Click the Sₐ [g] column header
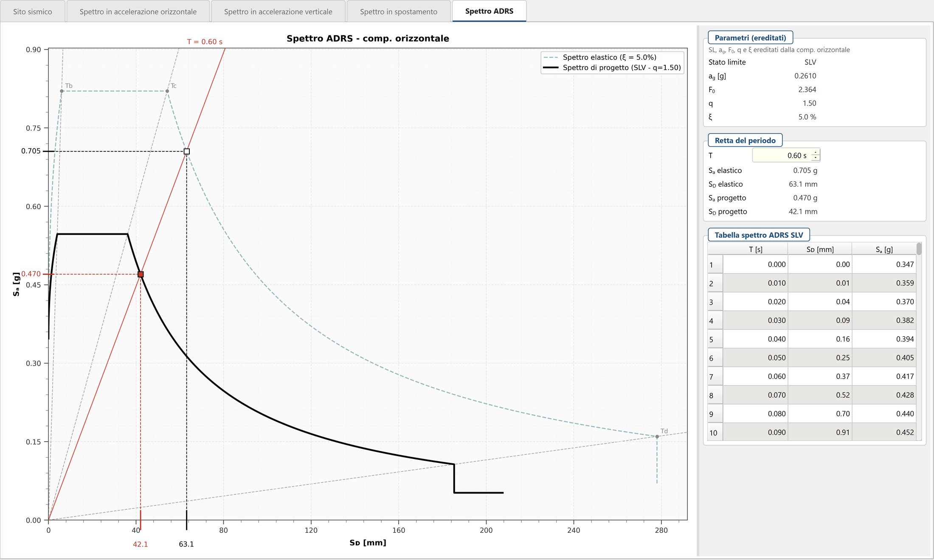Viewport: 934px width, 560px height. point(884,249)
